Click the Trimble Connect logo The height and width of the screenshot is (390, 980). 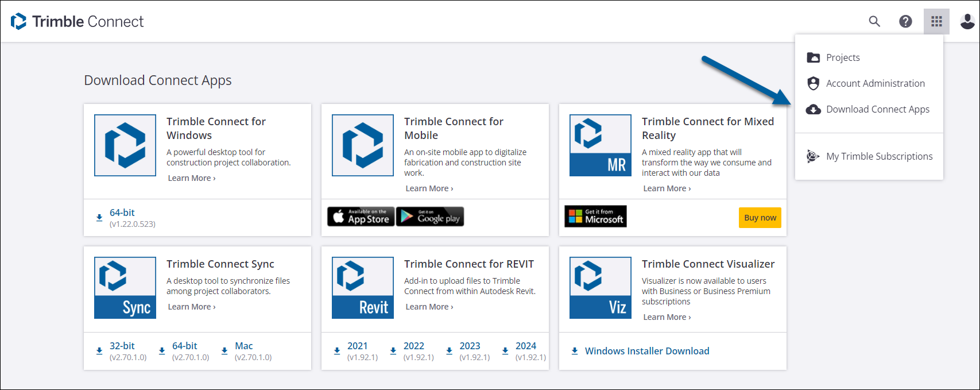click(77, 21)
